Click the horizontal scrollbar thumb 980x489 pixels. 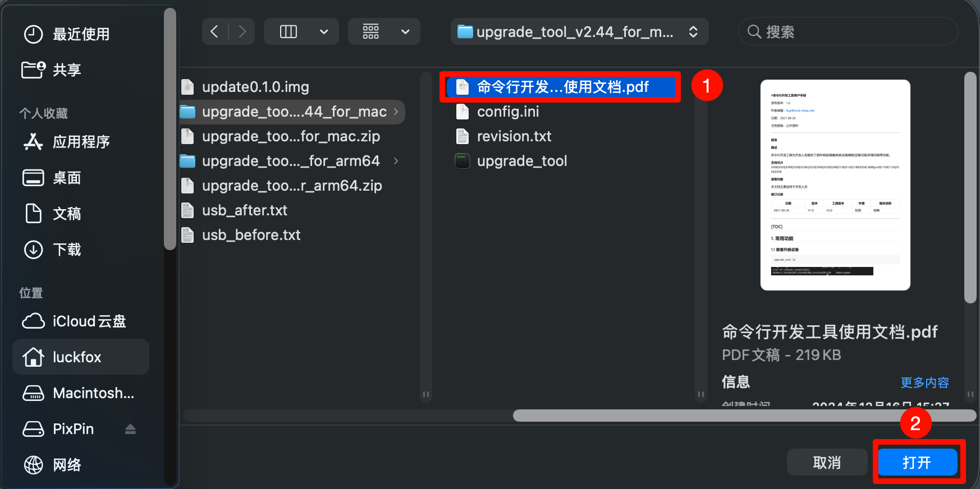(744, 416)
